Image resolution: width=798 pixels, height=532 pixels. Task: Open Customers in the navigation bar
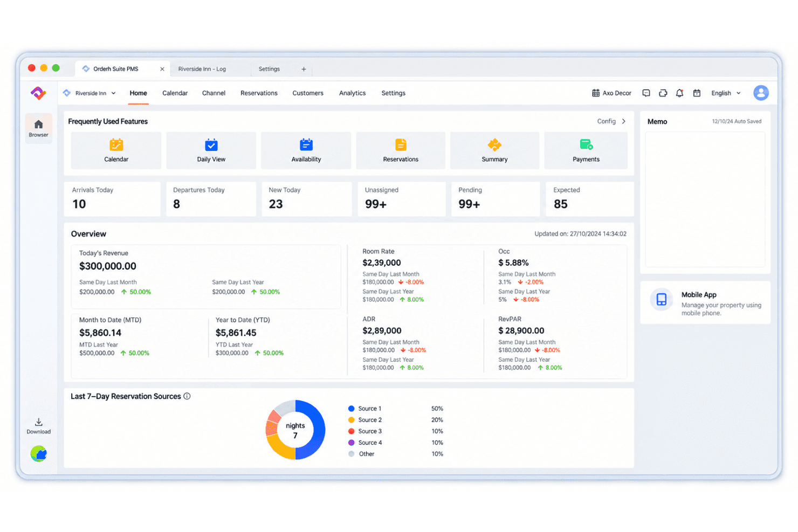(x=308, y=93)
